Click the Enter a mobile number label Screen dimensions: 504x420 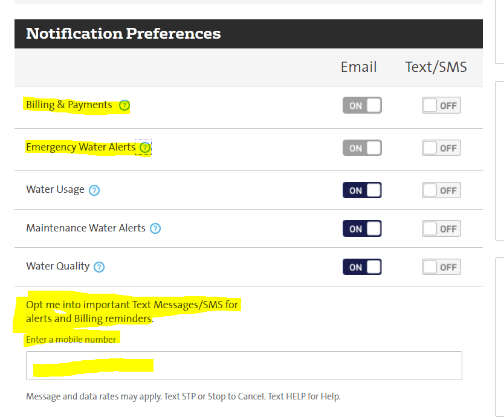click(x=71, y=339)
